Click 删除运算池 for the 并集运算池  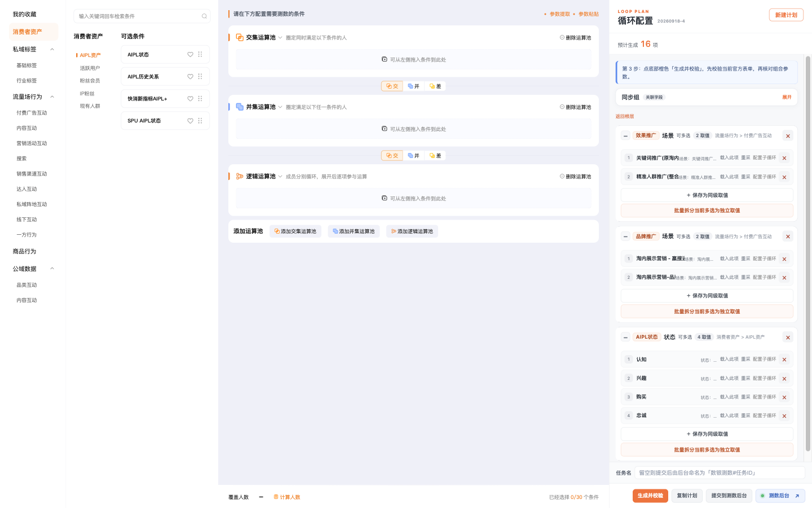click(x=575, y=107)
